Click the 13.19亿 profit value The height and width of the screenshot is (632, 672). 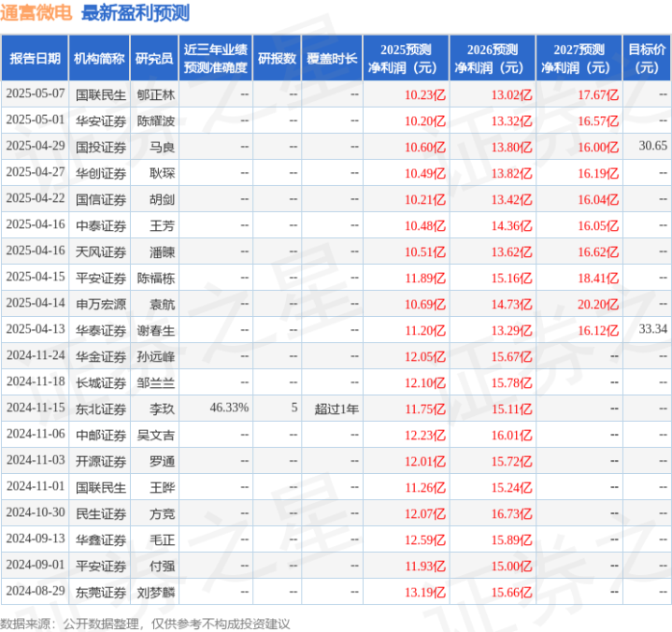coord(425,593)
